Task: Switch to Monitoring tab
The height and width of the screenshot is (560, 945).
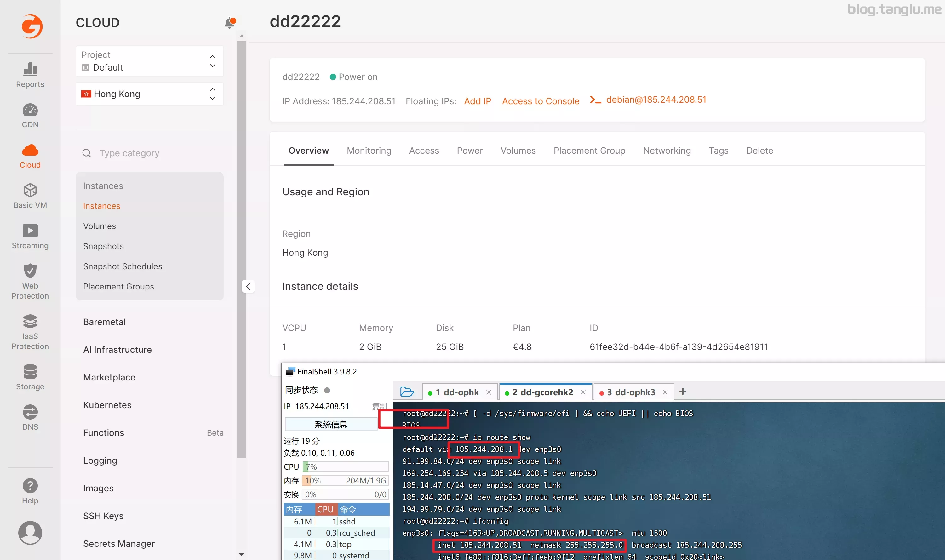Action: pyautogui.click(x=369, y=151)
